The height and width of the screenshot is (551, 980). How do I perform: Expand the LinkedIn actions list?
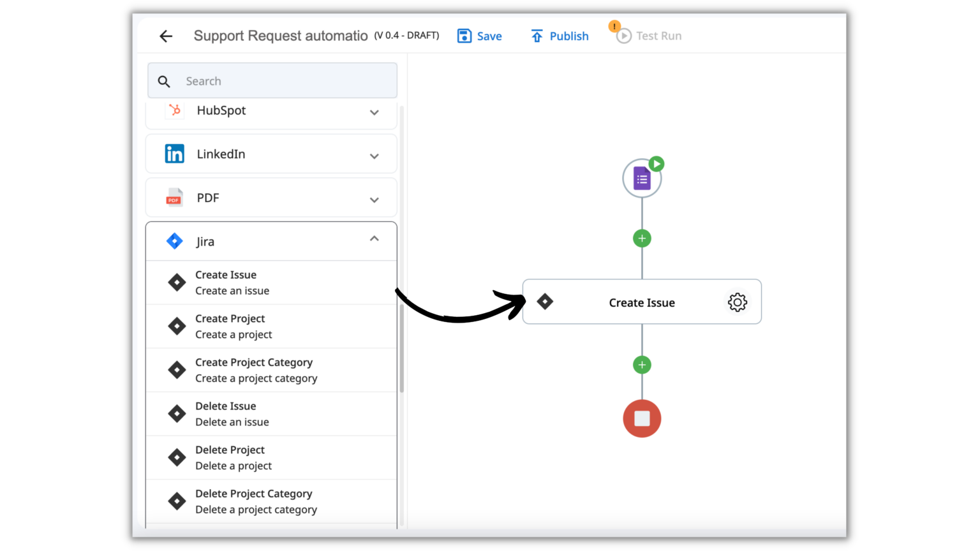(x=375, y=155)
